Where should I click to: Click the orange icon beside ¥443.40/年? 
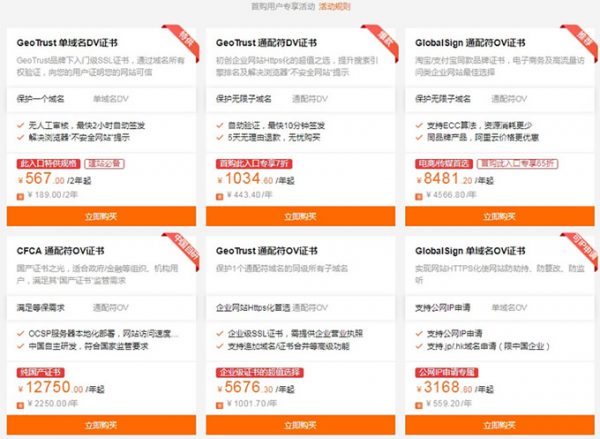(220, 197)
